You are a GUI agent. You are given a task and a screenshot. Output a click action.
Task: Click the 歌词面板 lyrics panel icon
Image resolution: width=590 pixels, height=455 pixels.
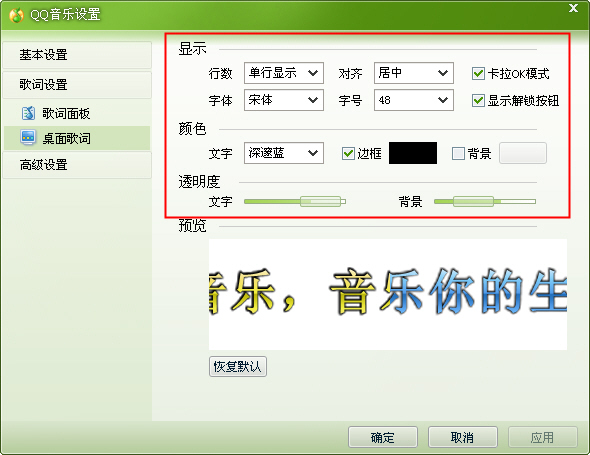click(x=28, y=113)
